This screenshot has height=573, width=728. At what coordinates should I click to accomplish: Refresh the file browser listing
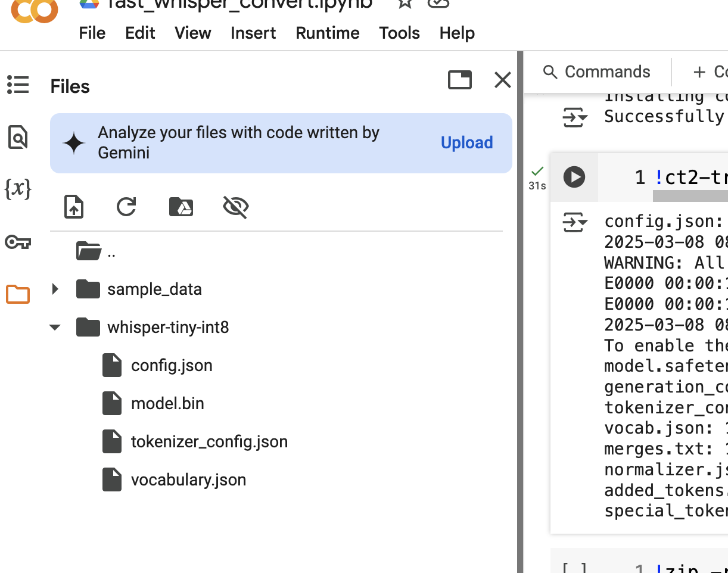[126, 207]
